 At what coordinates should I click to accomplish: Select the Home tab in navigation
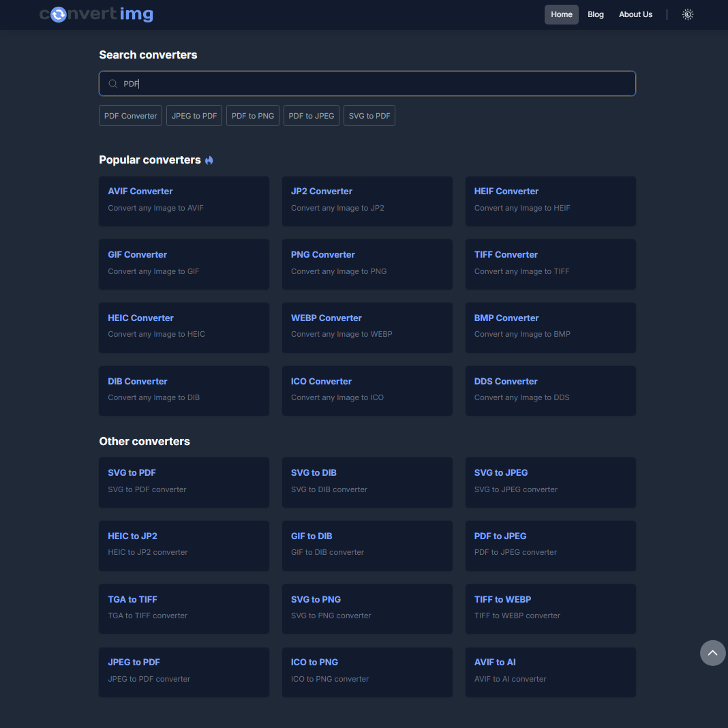point(561,14)
